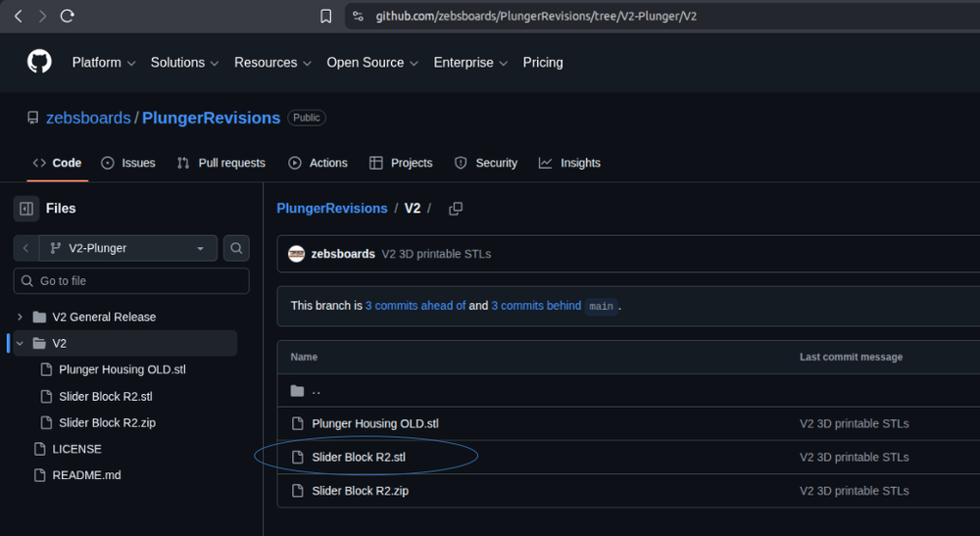The image size is (980, 536).
Task: Click the browser forward arrow
Action: coord(42,17)
